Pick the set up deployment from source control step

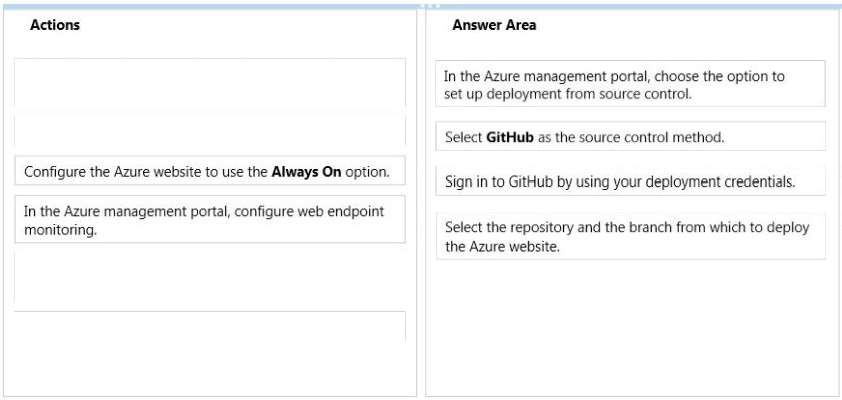pos(630,84)
